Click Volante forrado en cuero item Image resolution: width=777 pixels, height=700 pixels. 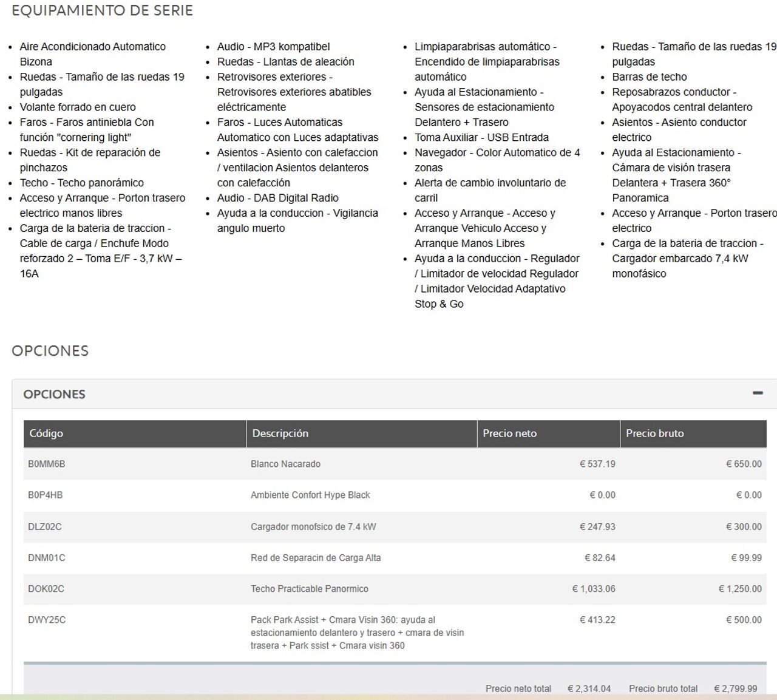[x=78, y=107]
